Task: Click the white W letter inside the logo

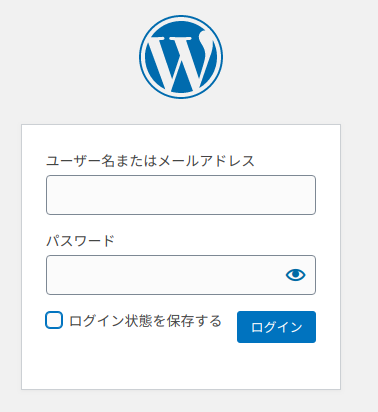Action: 181,61
